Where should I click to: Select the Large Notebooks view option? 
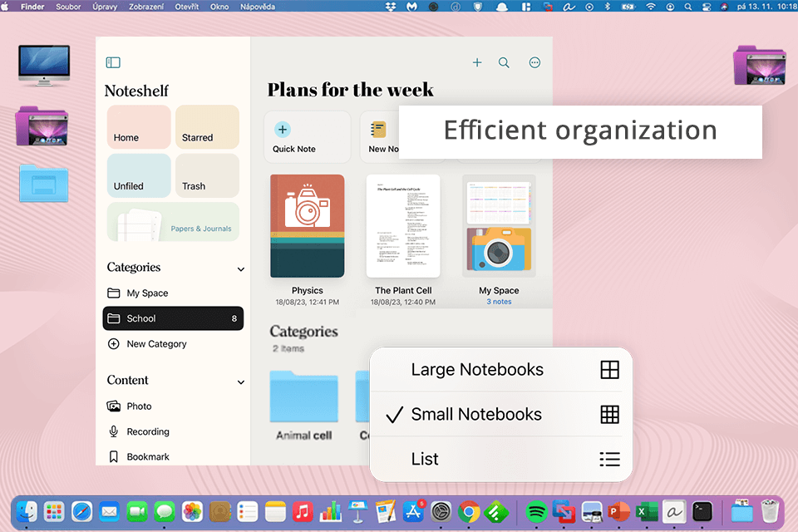coord(501,370)
